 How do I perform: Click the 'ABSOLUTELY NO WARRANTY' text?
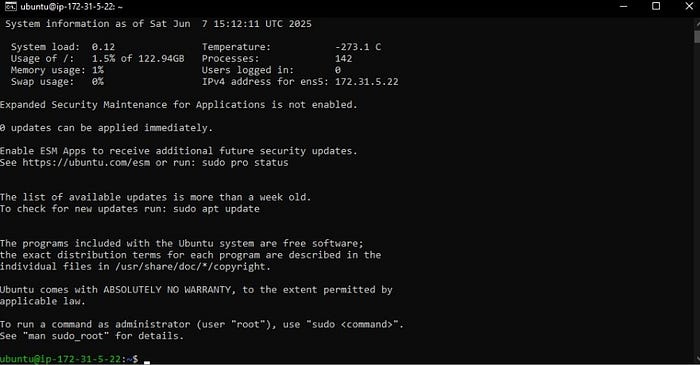167,290
